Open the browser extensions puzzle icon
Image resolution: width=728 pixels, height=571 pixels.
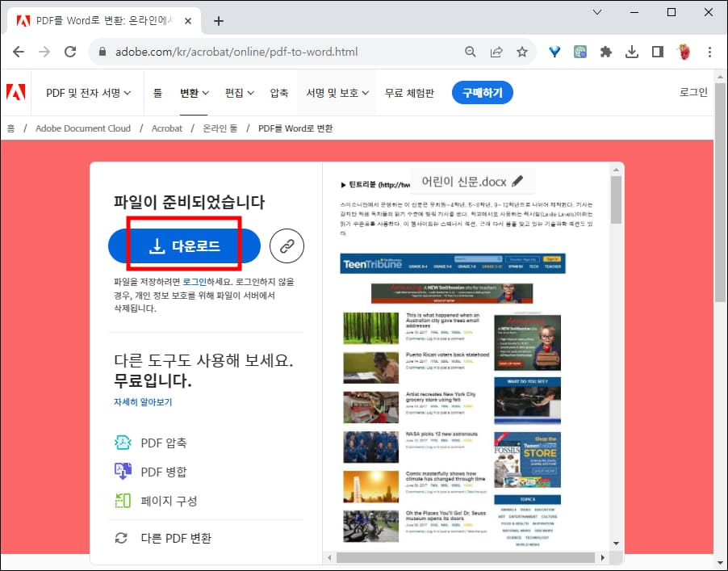pyautogui.click(x=606, y=50)
